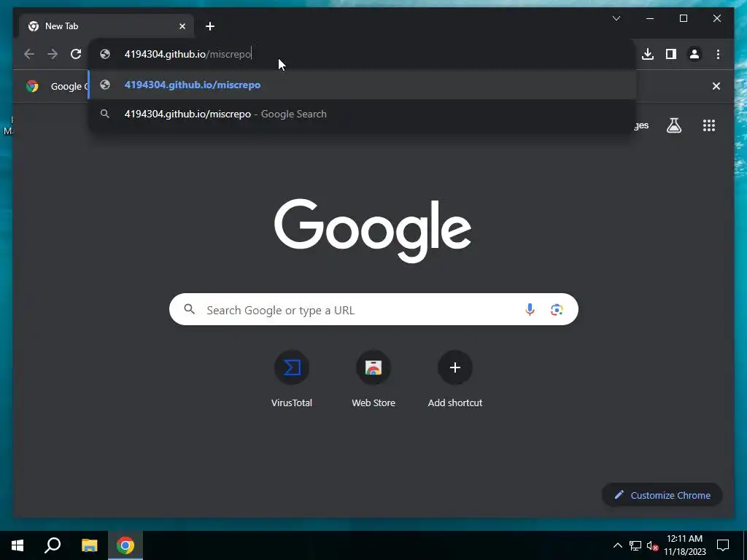Open the Google apps grid
Viewport: 747px width, 560px height.
point(709,125)
